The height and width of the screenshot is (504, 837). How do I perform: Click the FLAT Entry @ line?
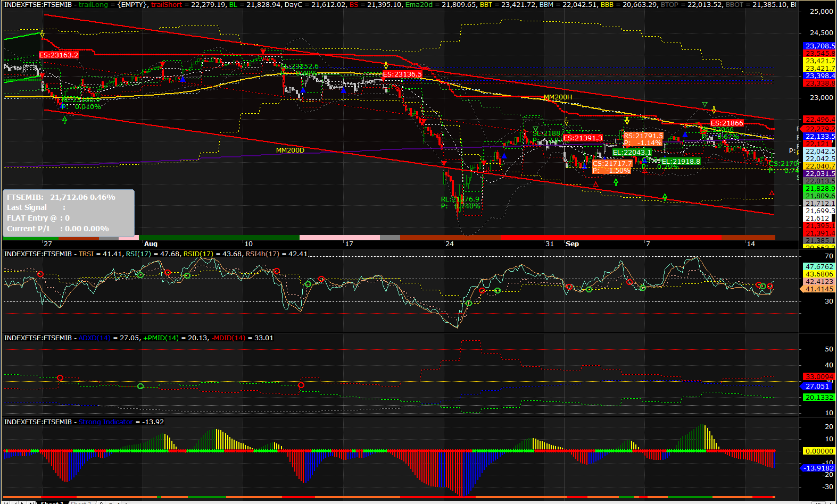tap(38, 218)
